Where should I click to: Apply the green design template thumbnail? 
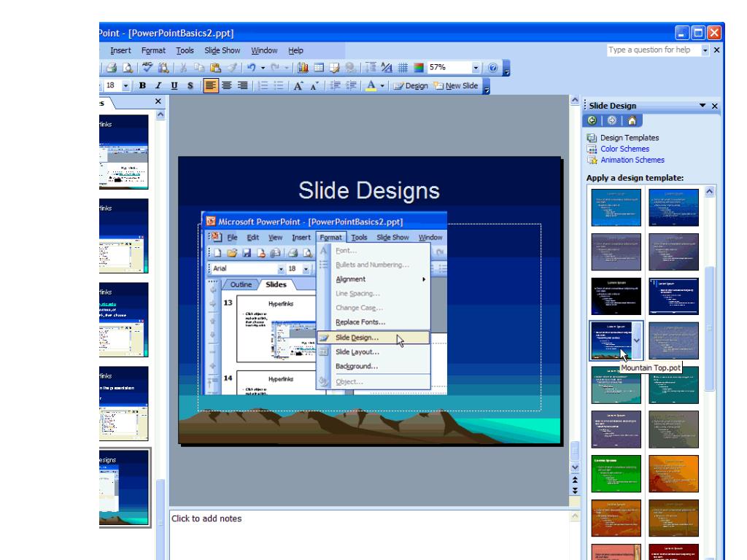click(x=616, y=474)
